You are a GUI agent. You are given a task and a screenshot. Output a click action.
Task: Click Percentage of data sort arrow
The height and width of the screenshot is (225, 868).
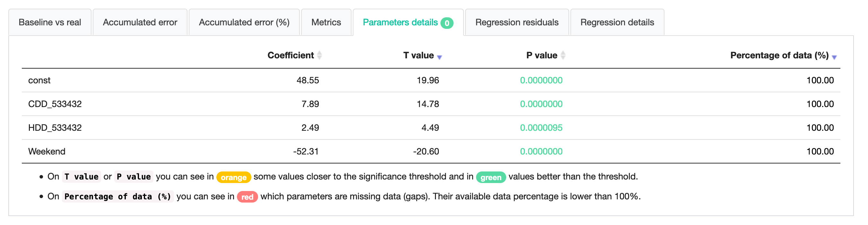tap(834, 57)
